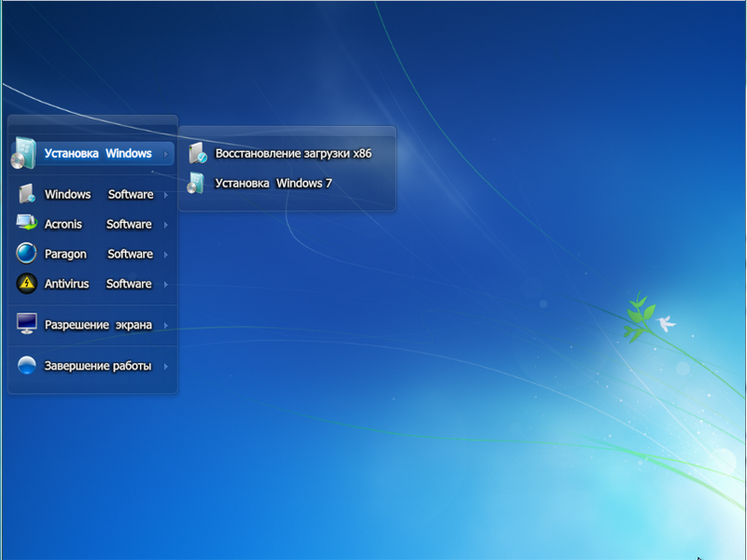Expand the arrow beside Завершение работы
Screen dimensions: 747x560
click(166, 366)
